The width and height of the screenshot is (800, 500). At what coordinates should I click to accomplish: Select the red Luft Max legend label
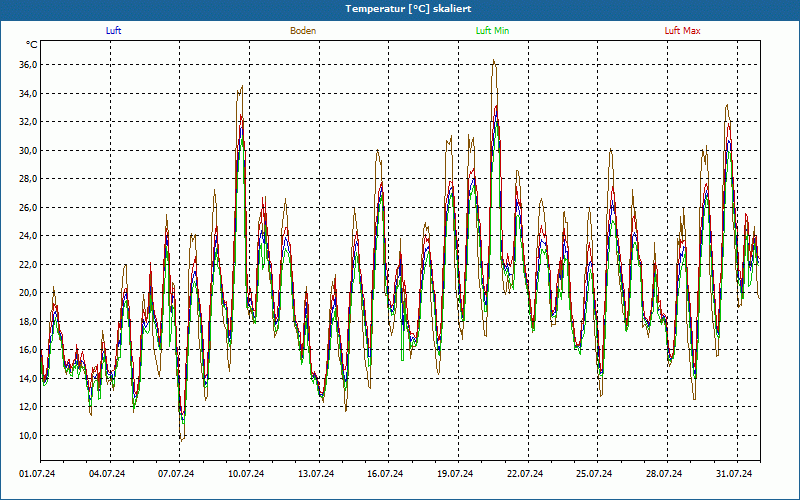click(x=682, y=31)
